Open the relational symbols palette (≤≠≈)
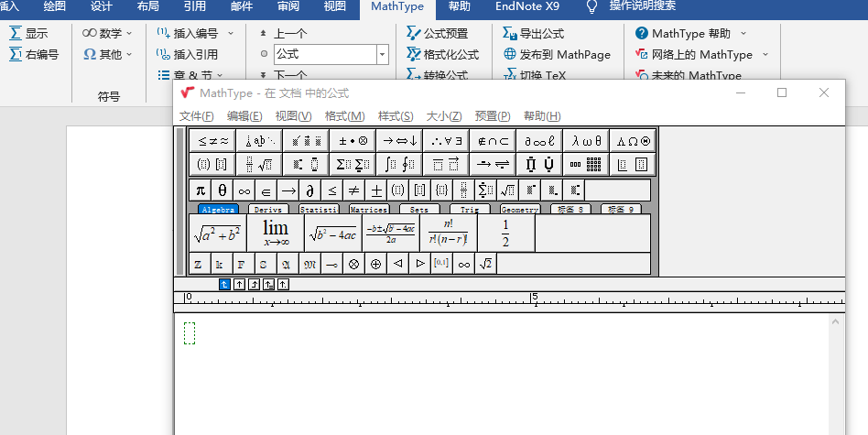Viewport: 868px width, 435px height. [x=212, y=140]
